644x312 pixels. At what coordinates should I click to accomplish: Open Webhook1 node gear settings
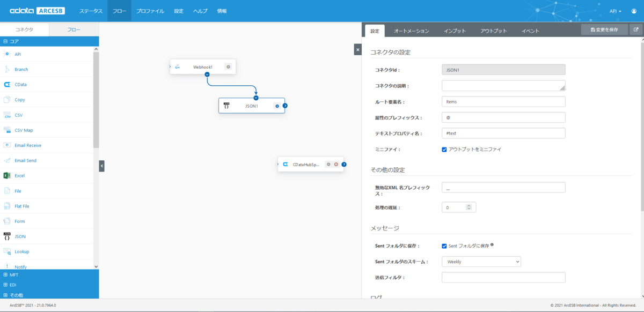[228, 67]
